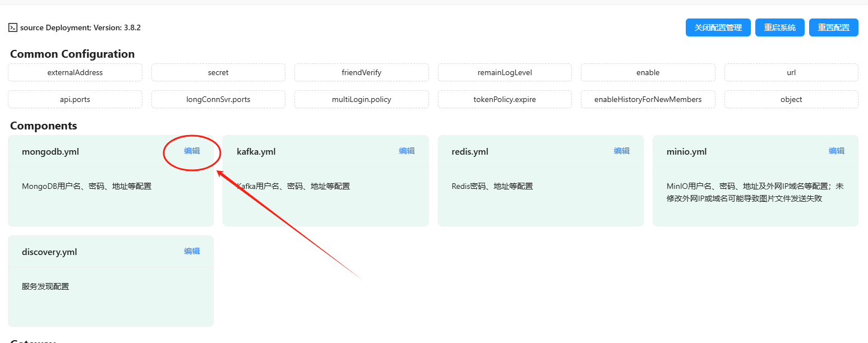Viewport: 868px width, 343px height.
Task: Select the remainLogLevel setting
Action: pyautogui.click(x=505, y=72)
